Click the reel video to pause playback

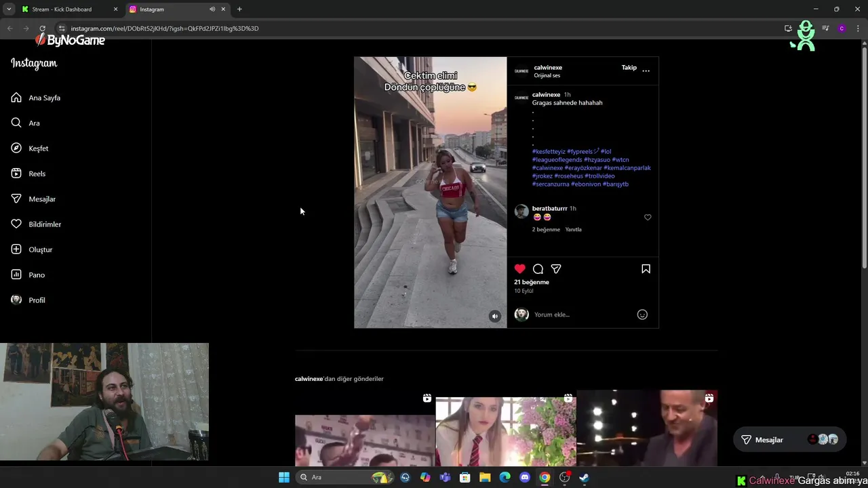point(430,192)
